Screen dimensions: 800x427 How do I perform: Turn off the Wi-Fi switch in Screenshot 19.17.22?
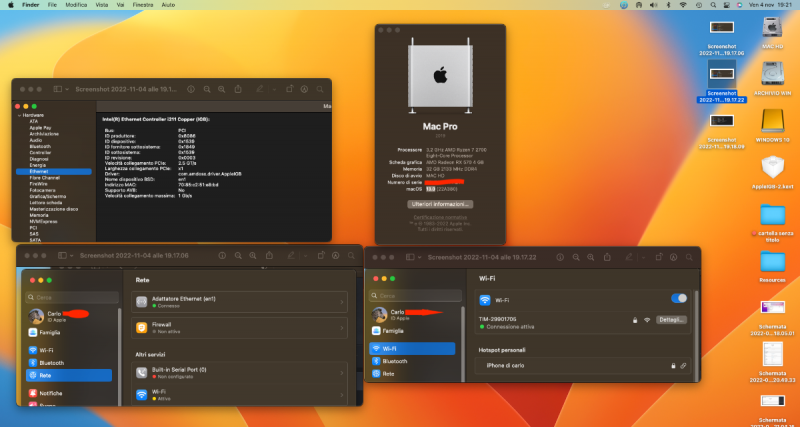pyautogui.click(x=679, y=298)
